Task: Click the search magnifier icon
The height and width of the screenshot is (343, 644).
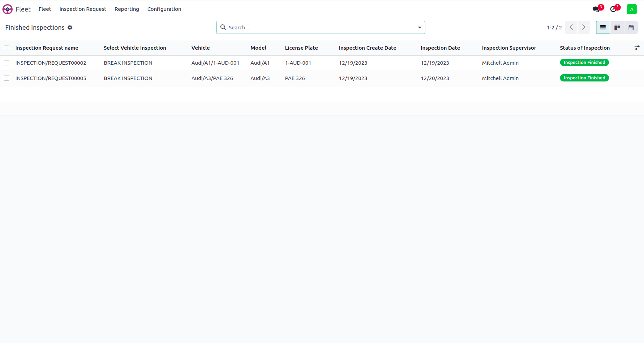Action: click(223, 27)
